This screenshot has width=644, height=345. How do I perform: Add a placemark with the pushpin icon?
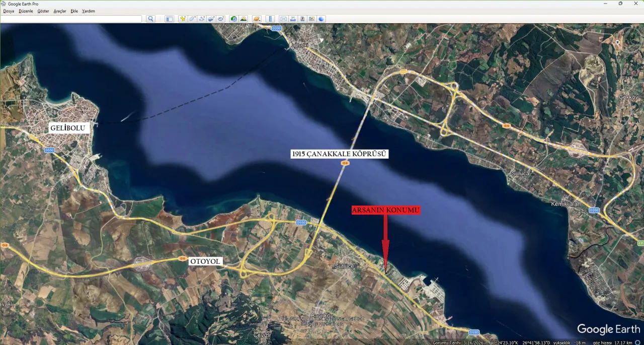coord(183,19)
